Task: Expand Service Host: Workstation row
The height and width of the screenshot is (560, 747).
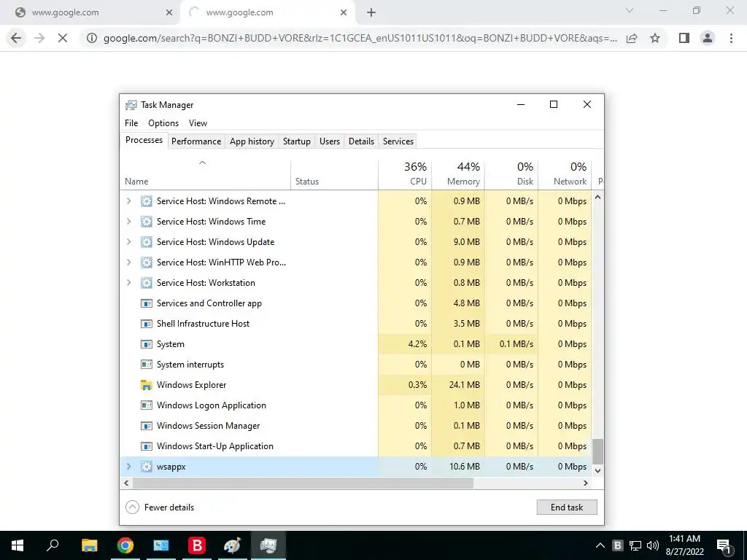Action: (128, 283)
